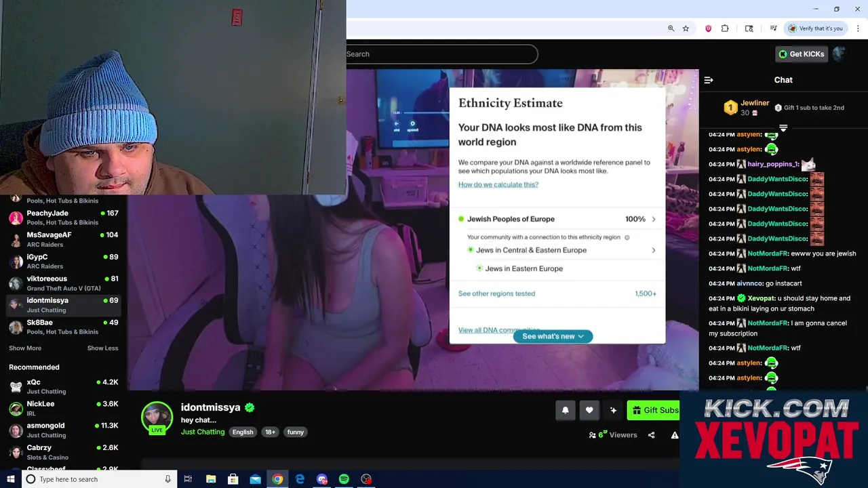Click View all DNA communities link

tap(498, 330)
